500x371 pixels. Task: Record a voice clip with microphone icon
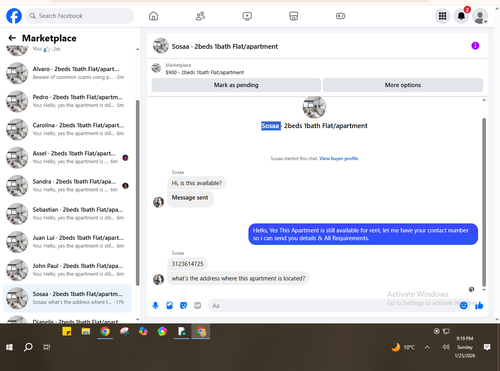[155, 305]
